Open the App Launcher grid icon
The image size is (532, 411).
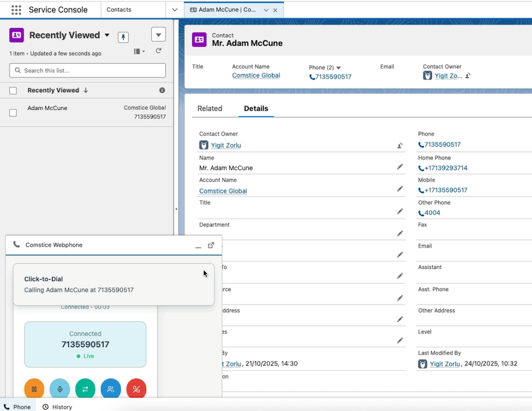[16, 10]
